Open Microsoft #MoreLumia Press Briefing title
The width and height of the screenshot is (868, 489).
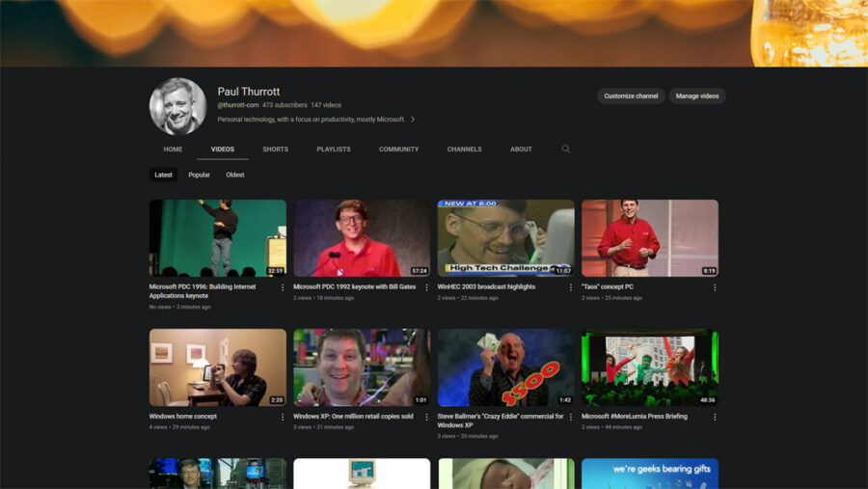(635, 417)
